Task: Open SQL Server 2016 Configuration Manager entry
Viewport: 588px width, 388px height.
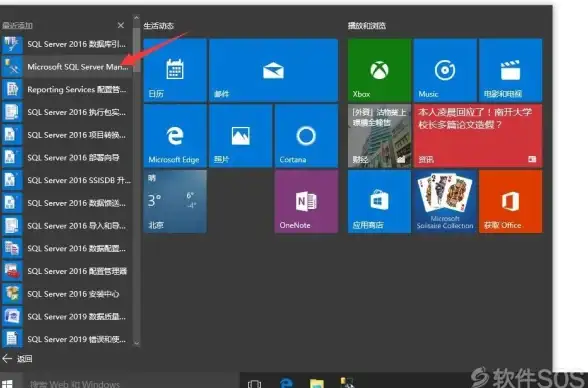Action: click(x=66, y=271)
